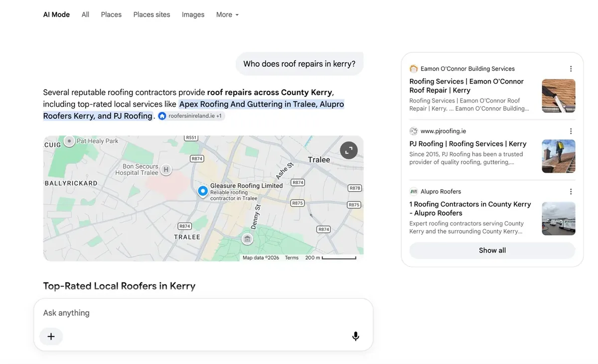The image size is (598, 364).
Task: Open Roofing Services Eamon O'Connor link
Action: tap(466, 86)
